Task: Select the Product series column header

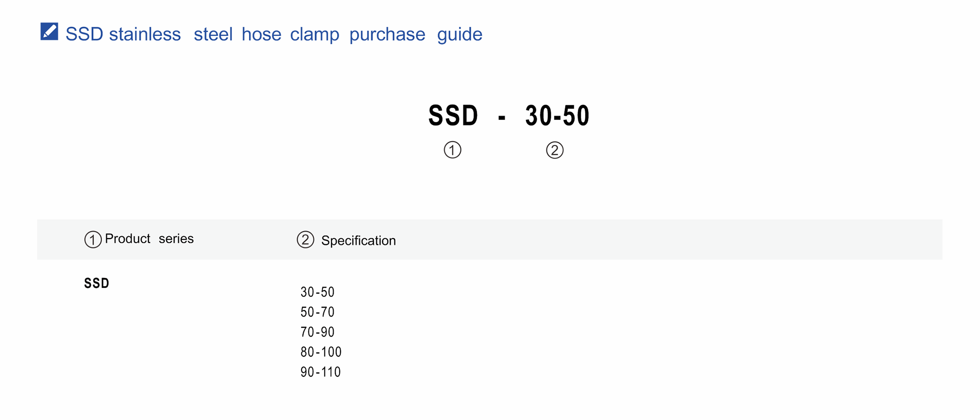Action: point(149,239)
